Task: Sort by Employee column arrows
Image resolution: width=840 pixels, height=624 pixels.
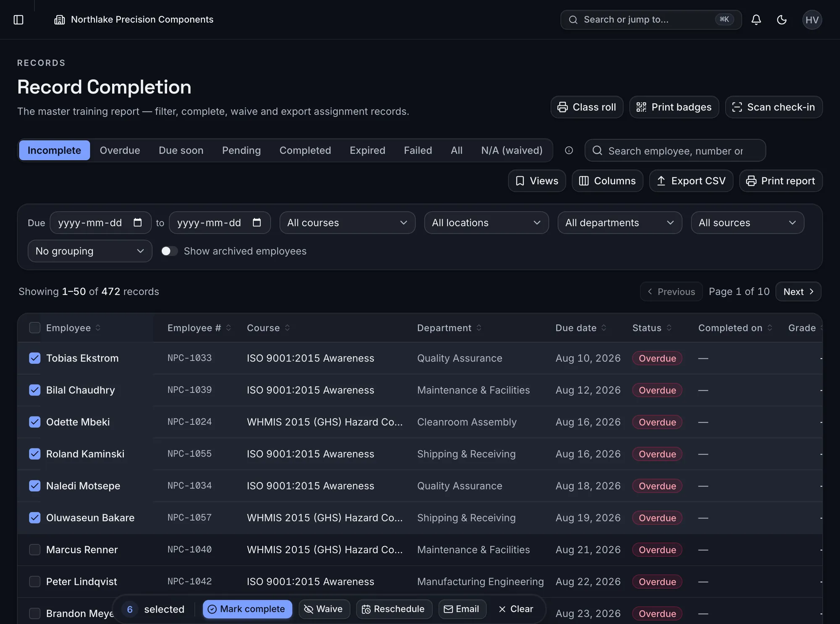Action: (98, 328)
